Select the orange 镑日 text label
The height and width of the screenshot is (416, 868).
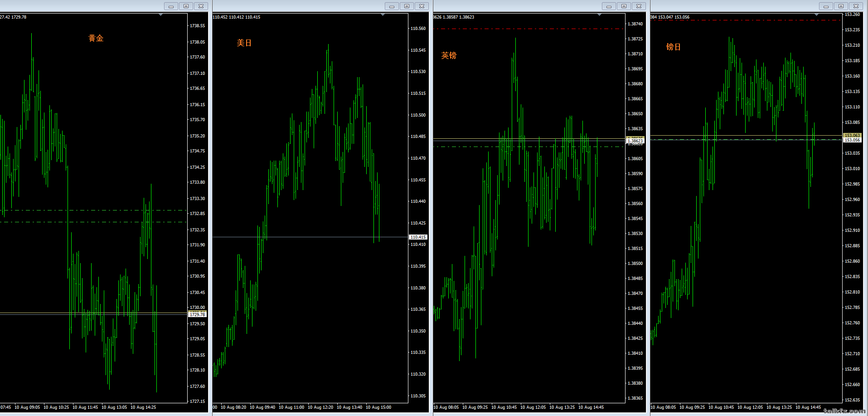(x=674, y=47)
